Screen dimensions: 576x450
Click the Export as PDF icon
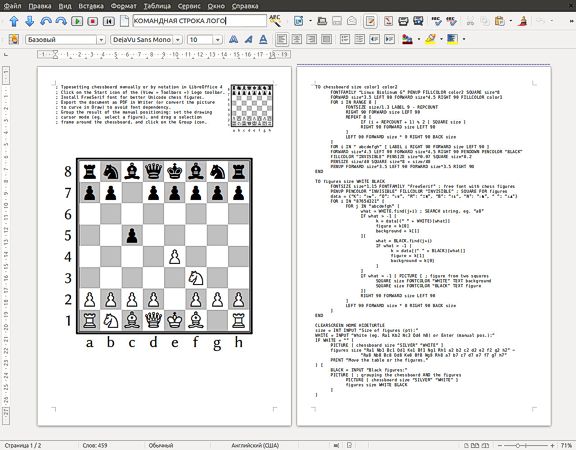(x=388, y=21)
